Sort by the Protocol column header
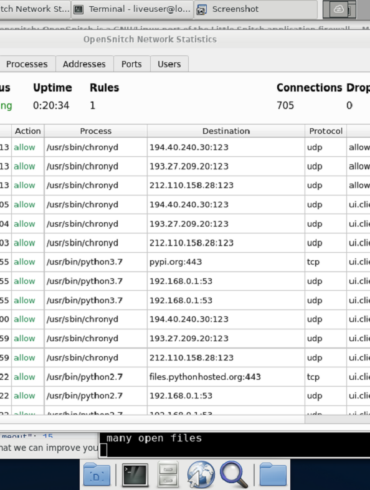The image size is (370, 490). click(x=326, y=131)
